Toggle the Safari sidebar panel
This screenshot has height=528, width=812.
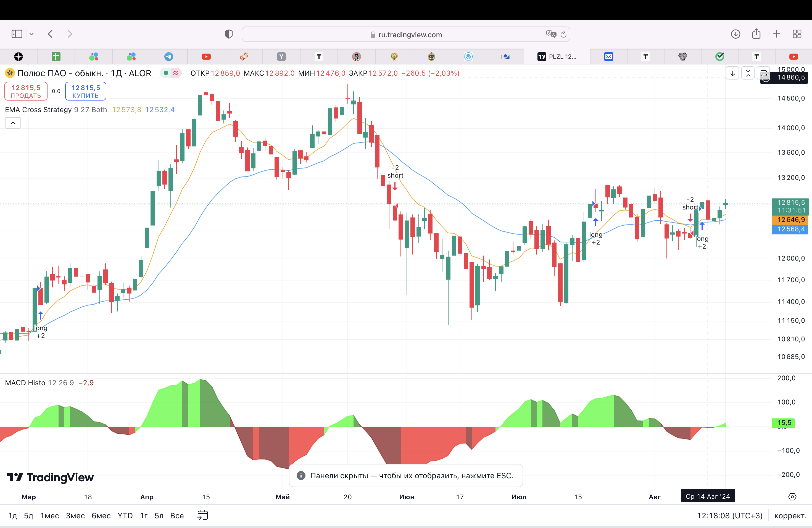[x=17, y=34]
